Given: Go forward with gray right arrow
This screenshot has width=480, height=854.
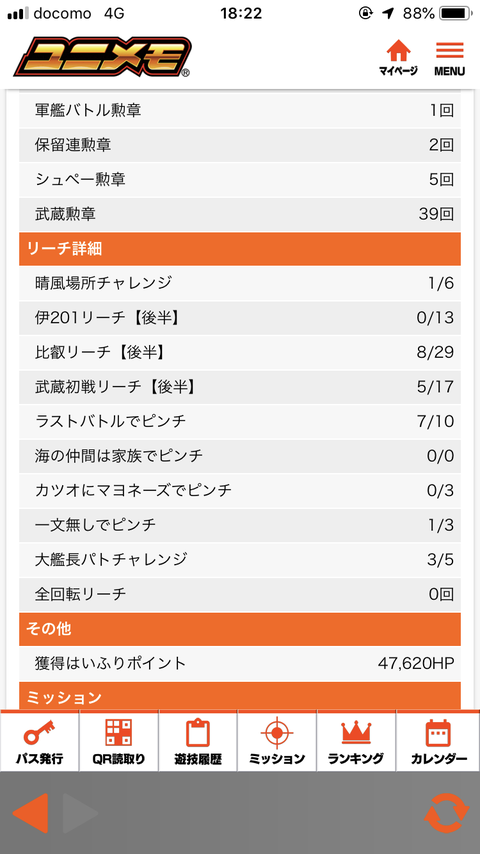Looking at the screenshot, I should coord(80,813).
